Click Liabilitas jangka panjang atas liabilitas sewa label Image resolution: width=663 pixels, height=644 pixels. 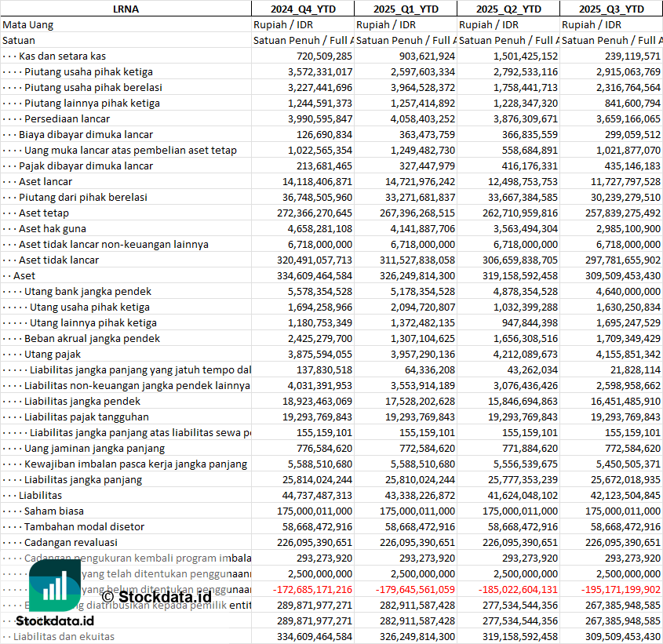click(140, 431)
